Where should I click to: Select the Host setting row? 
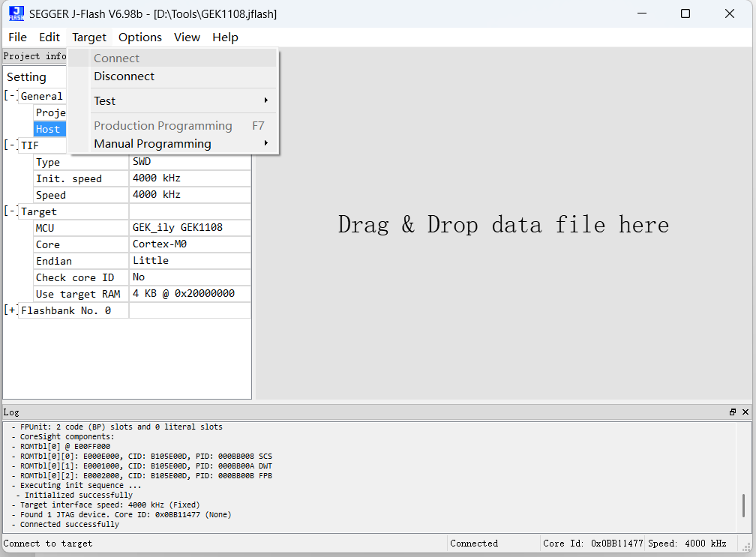49,129
